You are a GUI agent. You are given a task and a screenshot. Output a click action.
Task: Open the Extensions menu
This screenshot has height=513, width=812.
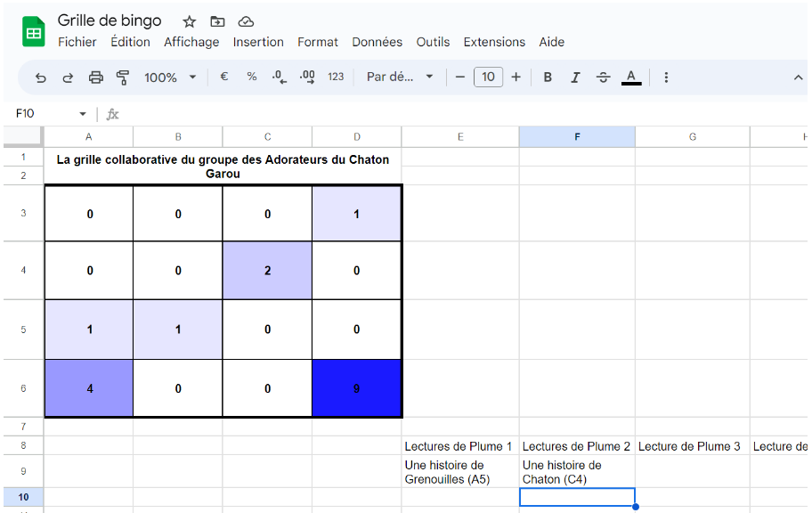tap(494, 42)
